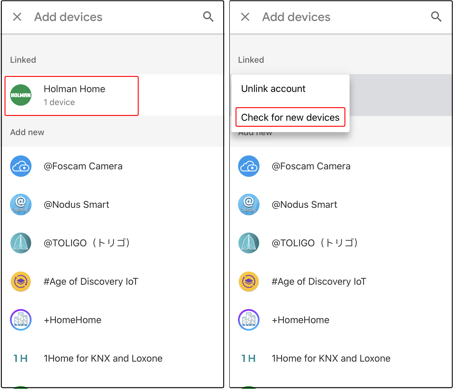453x389 pixels.
Task: Choose Check for new devices option
Action: click(290, 117)
